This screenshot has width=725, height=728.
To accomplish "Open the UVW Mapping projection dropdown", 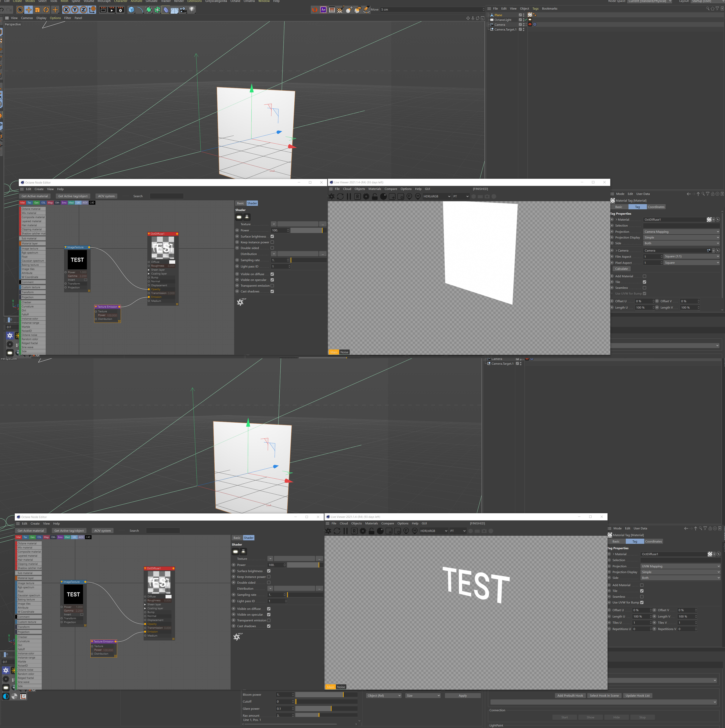I will (x=680, y=566).
